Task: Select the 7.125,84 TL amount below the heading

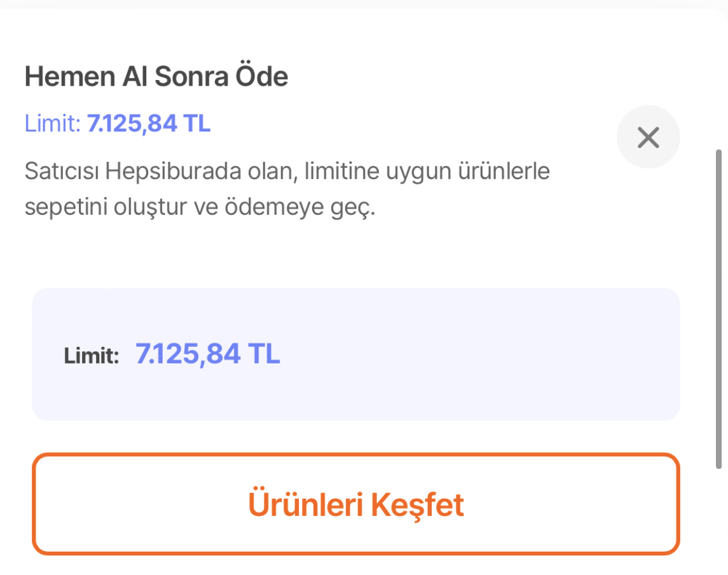Action: 149,123
